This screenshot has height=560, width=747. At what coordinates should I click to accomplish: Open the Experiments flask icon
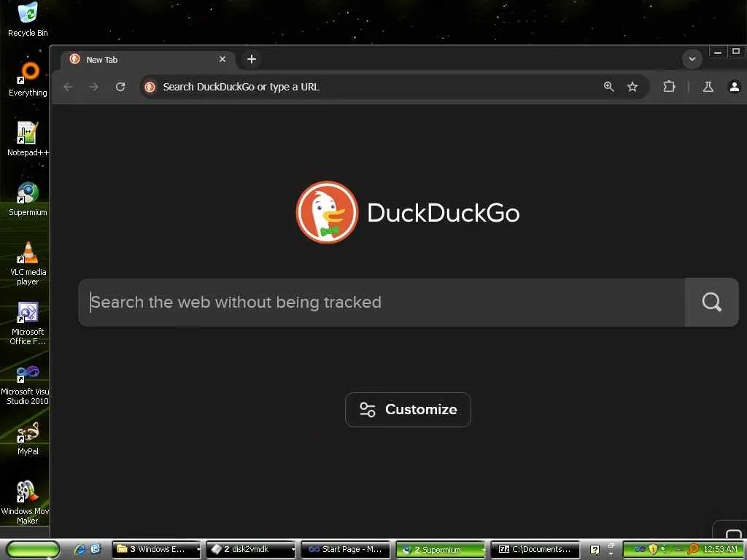(708, 87)
